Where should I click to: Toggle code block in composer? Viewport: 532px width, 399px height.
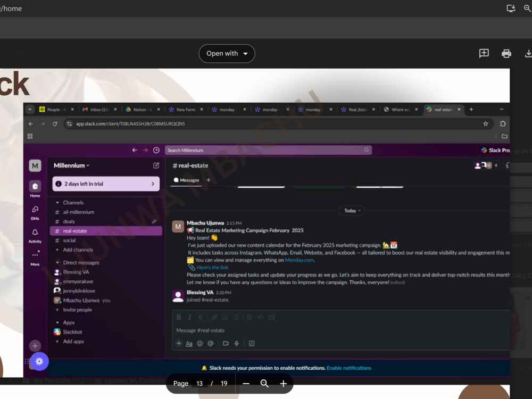pyautogui.click(x=271, y=317)
